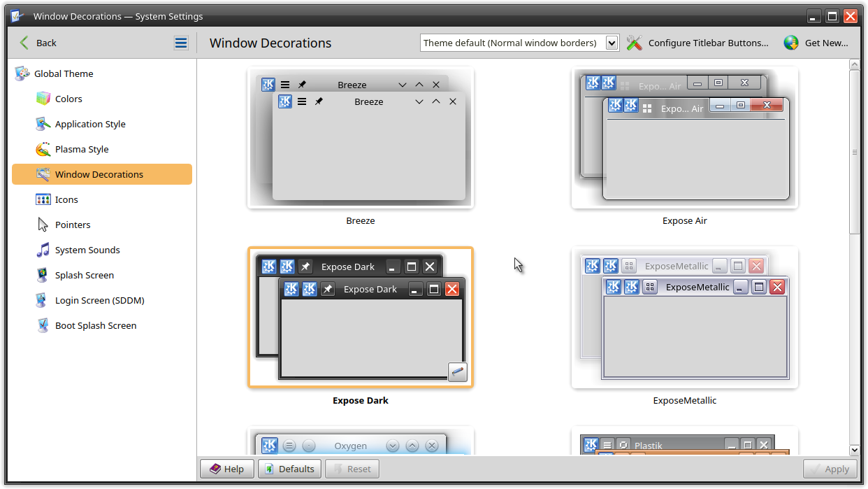Open the Boot Splash Screen icon
Screen dimensions: 868x489
coord(43,325)
